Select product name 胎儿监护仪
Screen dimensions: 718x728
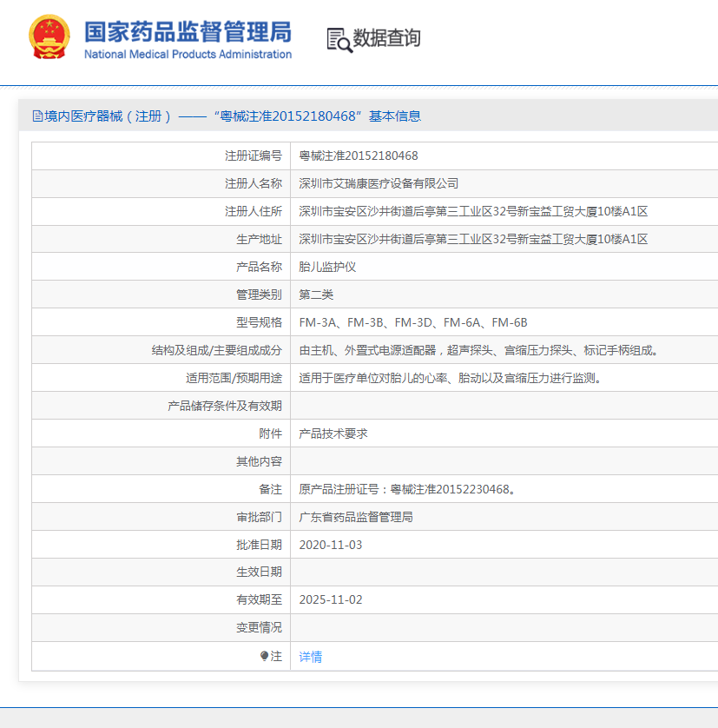(x=327, y=267)
